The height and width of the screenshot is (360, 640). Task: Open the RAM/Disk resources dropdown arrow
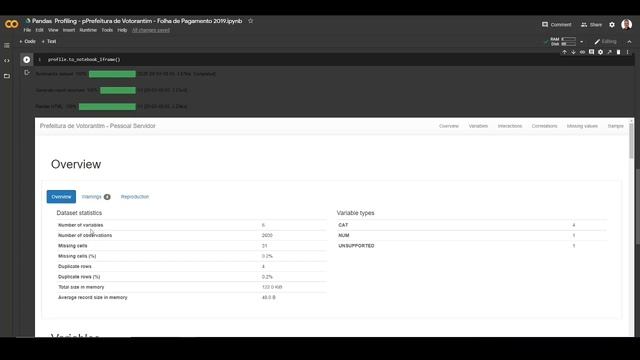tap(582, 42)
